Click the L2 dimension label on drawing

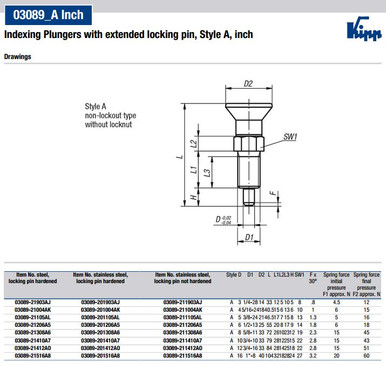[x=193, y=144]
